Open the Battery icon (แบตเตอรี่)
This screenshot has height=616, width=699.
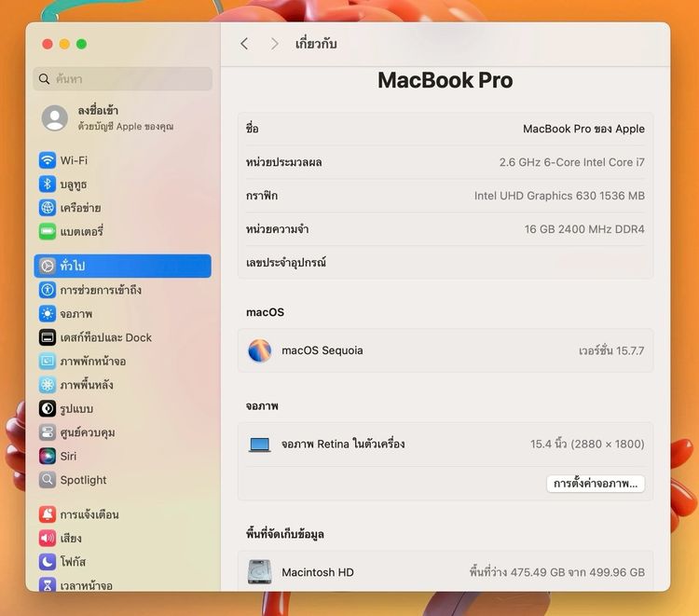[48, 231]
